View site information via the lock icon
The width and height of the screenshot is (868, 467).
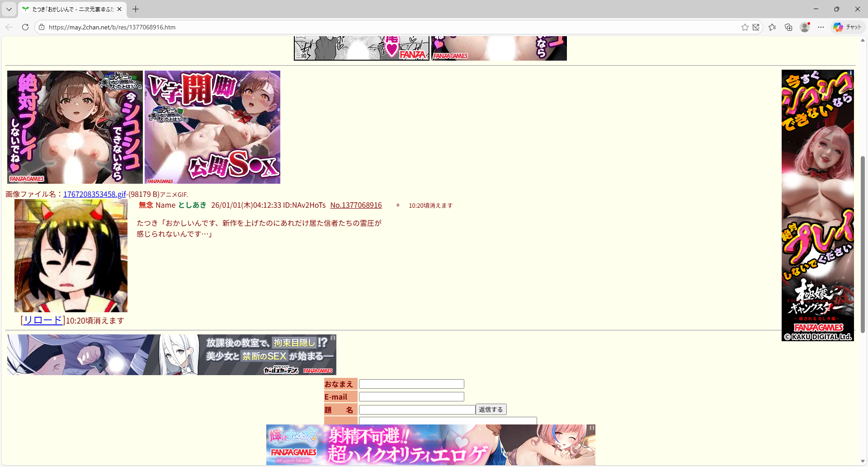pos(42,27)
